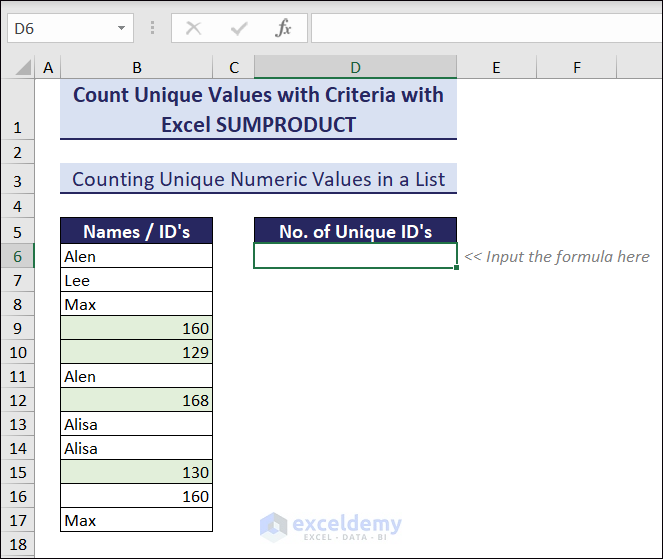
Task: Click the No. of Unique ID's header
Action: pos(355,231)
